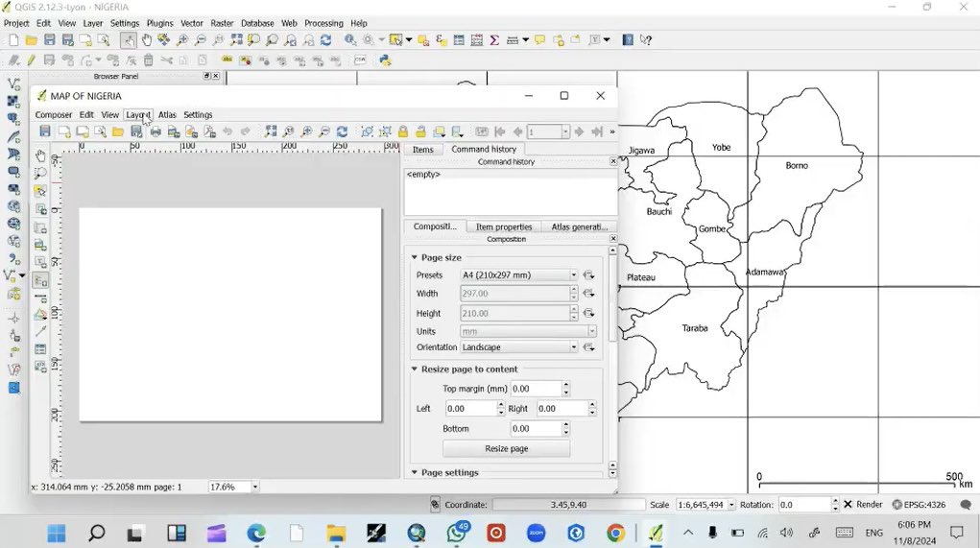Pick the Add attribute table tool
Image resolution: width=980 pixels, height=548 pixels.
(x=40, y=348)
